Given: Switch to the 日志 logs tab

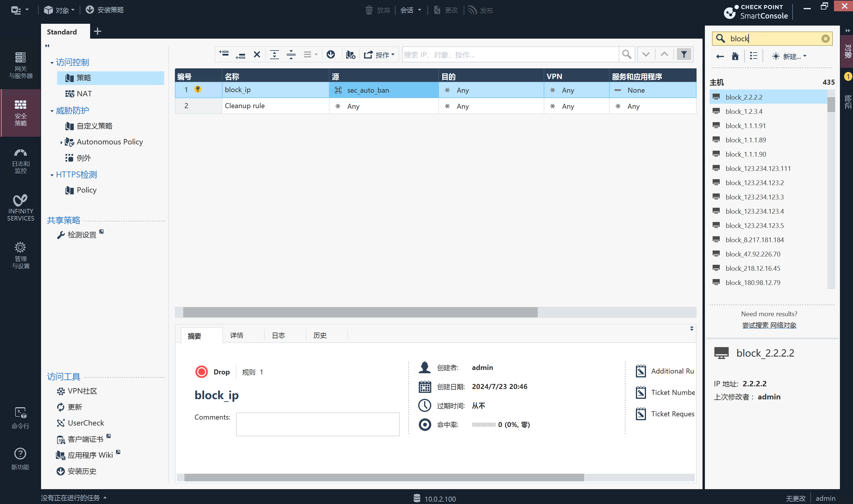Looking at the screenshot, I should click(278, 335).
